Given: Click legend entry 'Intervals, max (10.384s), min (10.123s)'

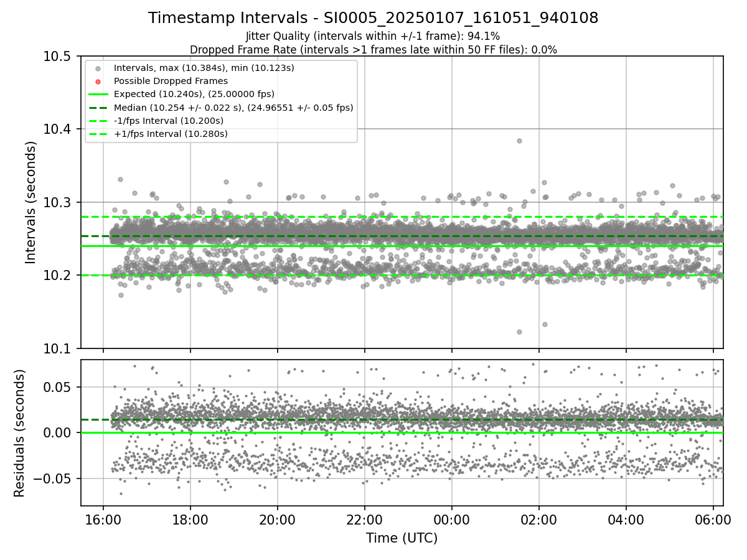Looking at the screenshot, I should click(x=204, y=67).
